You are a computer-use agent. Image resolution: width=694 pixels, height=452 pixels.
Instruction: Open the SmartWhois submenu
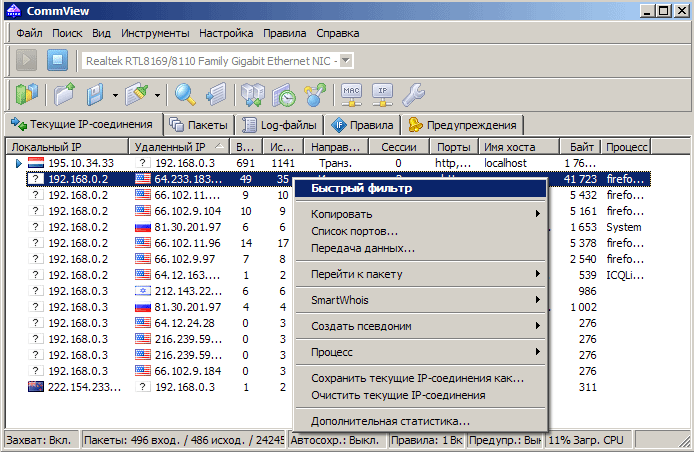420,300
